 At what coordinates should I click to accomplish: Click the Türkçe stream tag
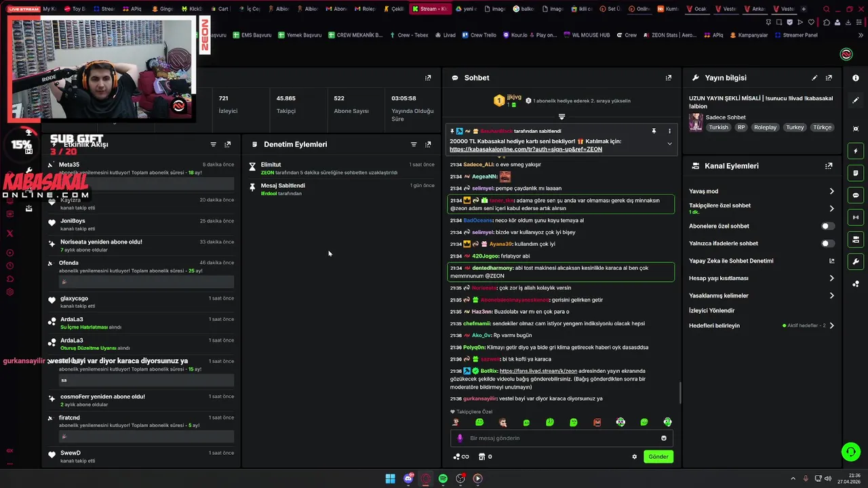click(822, 127)
